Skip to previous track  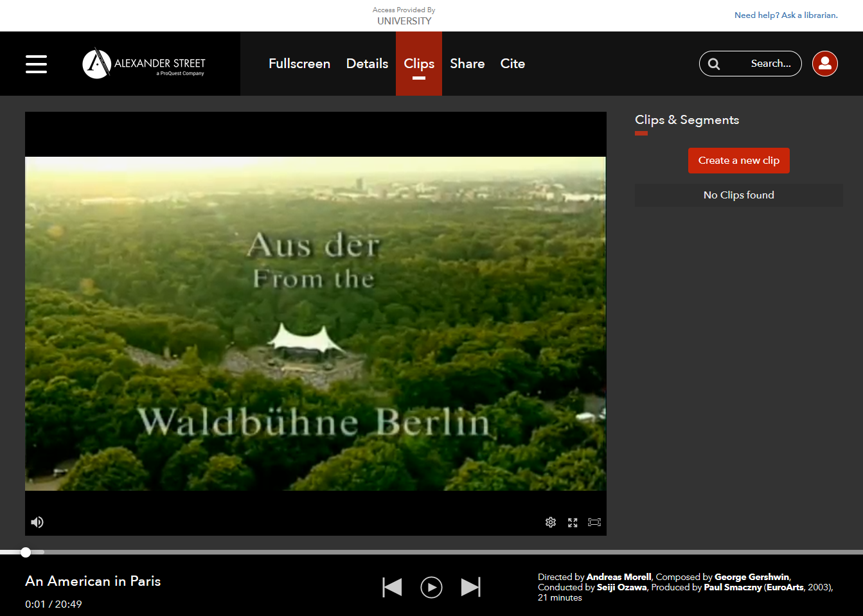(392, 587)
